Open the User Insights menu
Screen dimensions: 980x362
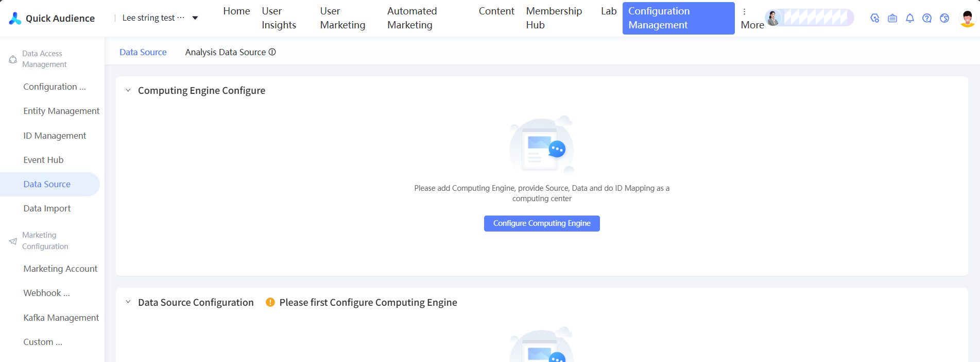tap(279, 18)
